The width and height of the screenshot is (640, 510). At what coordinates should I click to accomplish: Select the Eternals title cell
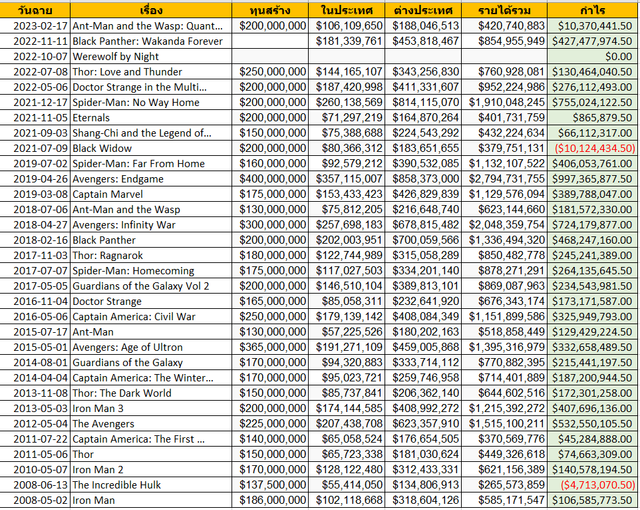click(x=151, y=118)
